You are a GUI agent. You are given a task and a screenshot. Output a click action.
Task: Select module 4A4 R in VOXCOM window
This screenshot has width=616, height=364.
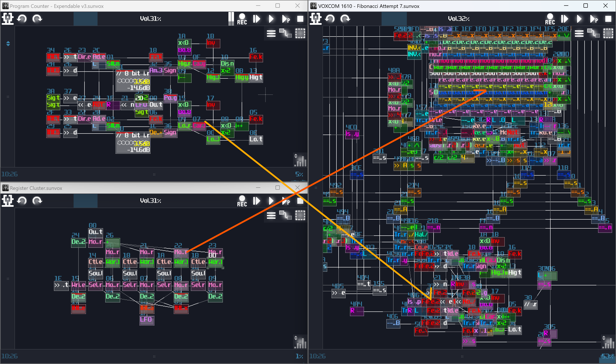pyautogui.click(x=357, y=311)
